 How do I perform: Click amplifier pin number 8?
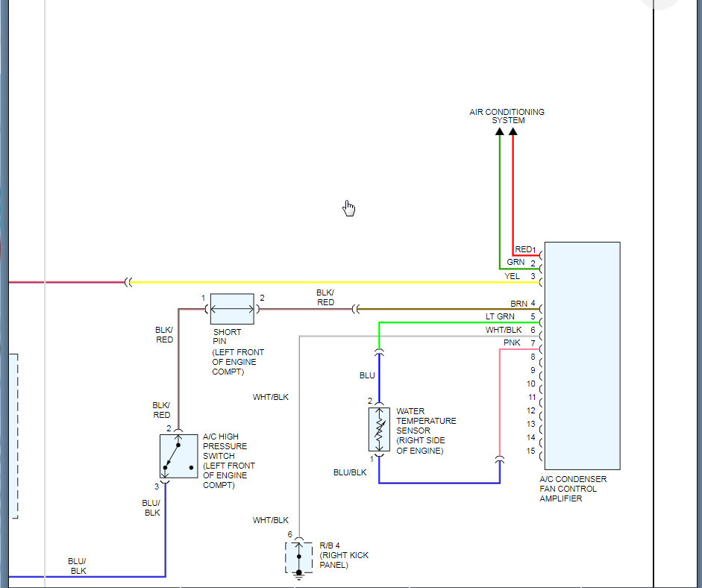point(533,357)
